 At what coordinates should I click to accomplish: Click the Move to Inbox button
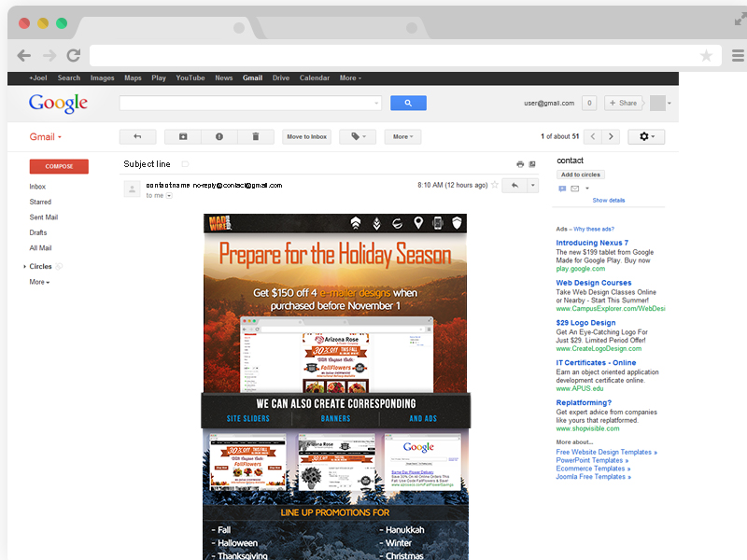click(x=307, y=136)
